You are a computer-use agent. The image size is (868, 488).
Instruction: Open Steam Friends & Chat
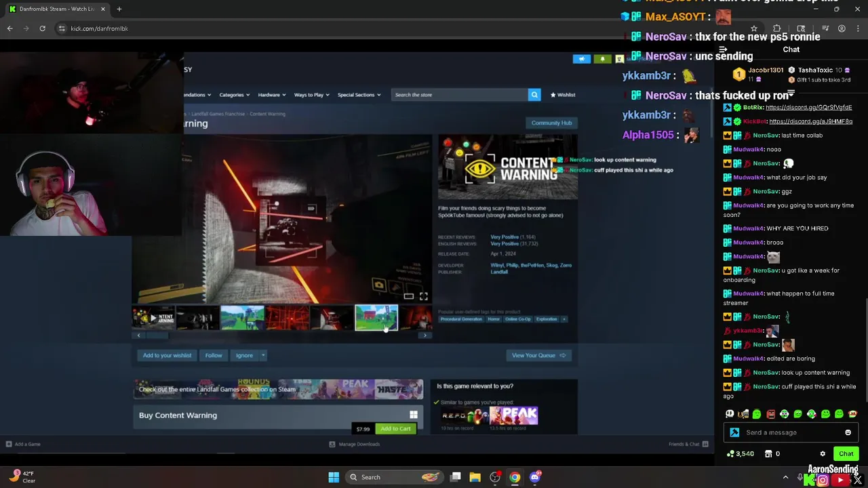688,444
